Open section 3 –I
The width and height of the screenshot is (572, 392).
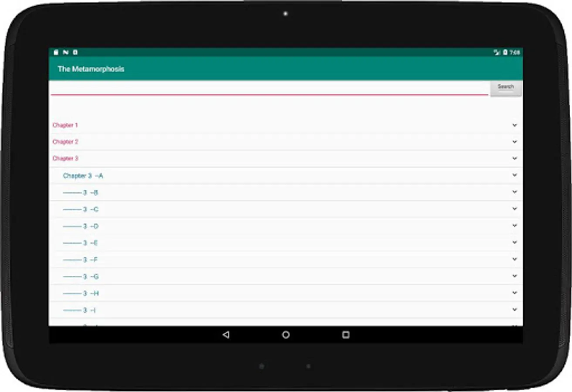286,310
